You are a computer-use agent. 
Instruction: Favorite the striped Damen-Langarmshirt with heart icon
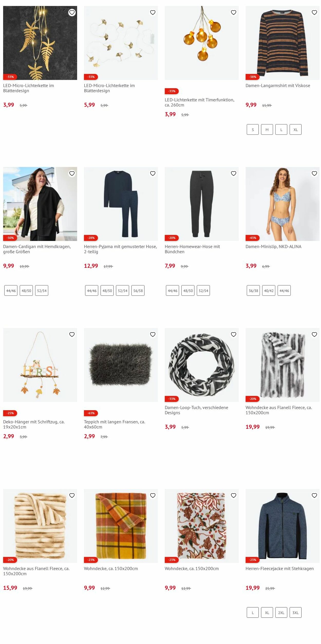click(x=314, y=13)
